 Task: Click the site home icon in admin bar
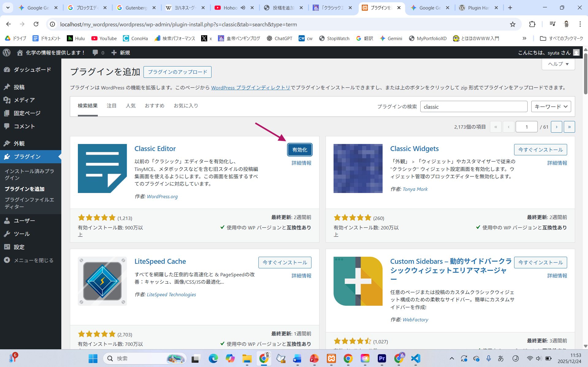[x=20, y=53]
